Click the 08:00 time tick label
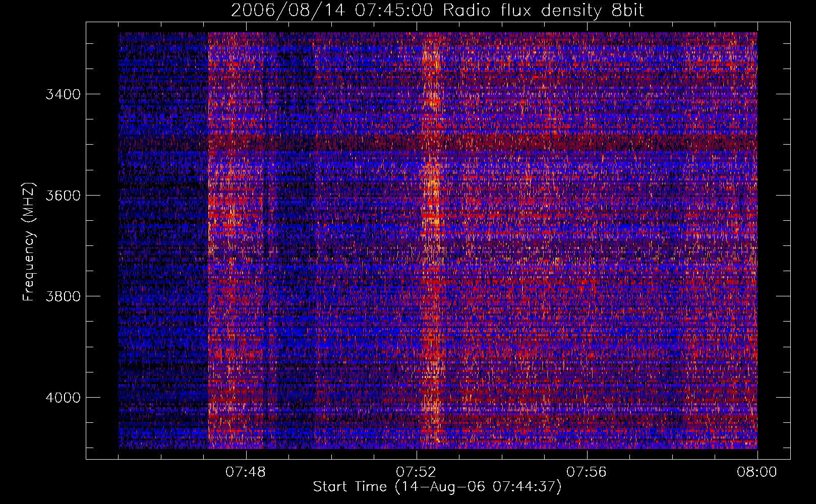Screen dimensions: 816x504 point(757,472)
